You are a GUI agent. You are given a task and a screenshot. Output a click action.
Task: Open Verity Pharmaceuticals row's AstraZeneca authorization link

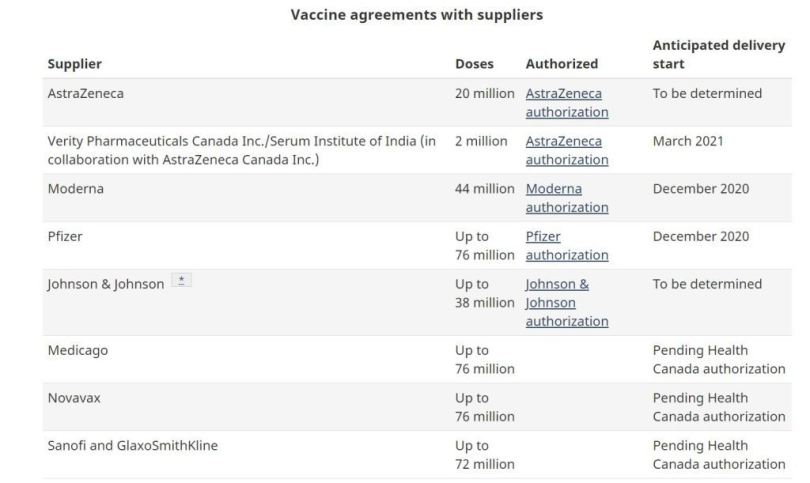564,150
